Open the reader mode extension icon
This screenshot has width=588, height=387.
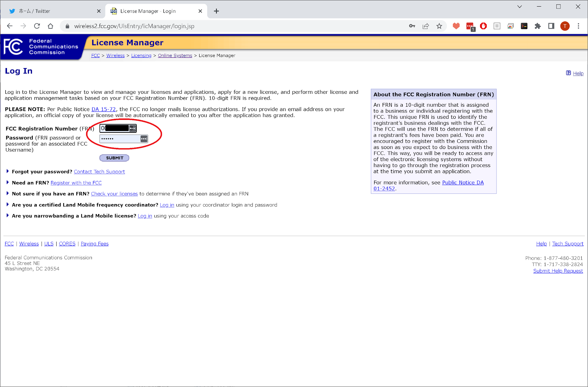(497, 26)
